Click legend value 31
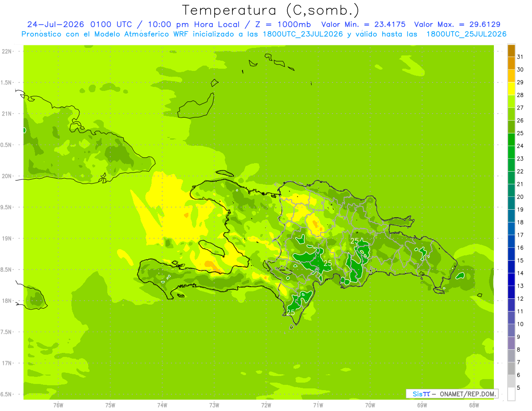The image size is (532, 411). (520, 57)
